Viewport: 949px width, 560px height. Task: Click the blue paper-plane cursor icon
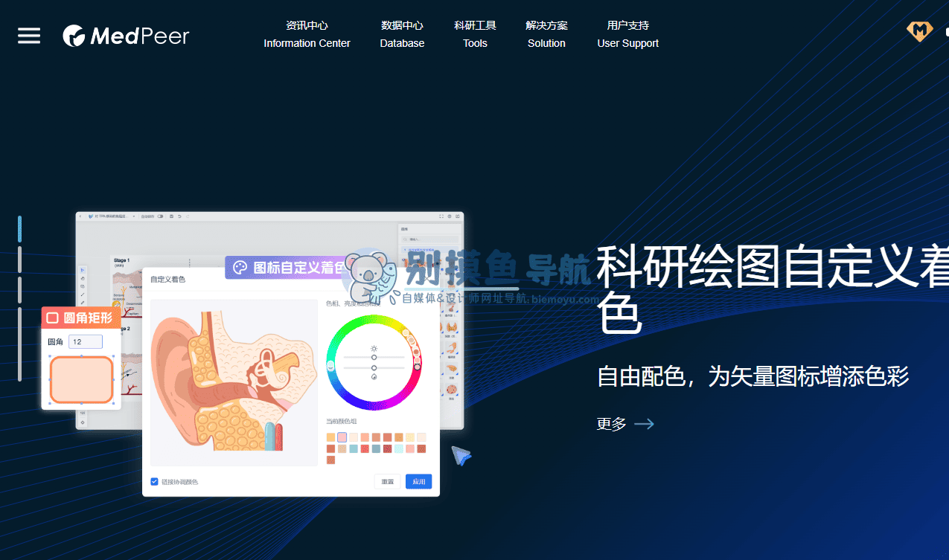(x=461, y=456)
